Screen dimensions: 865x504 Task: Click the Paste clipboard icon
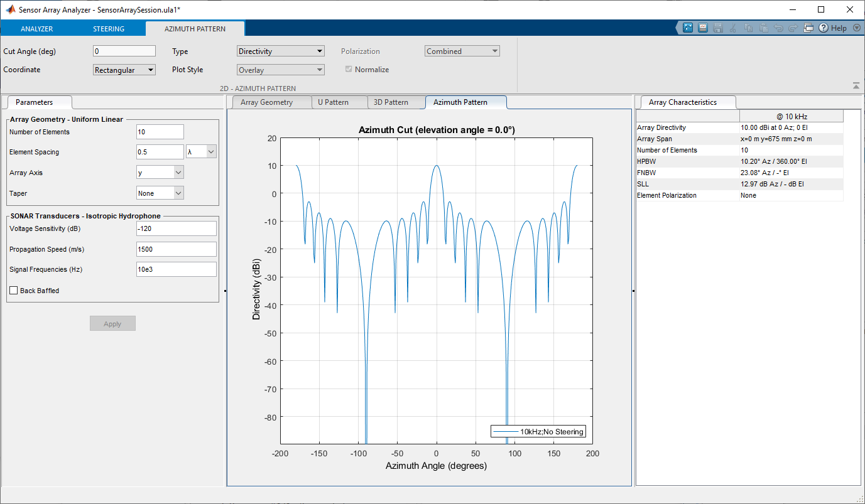tap(763, 28)
